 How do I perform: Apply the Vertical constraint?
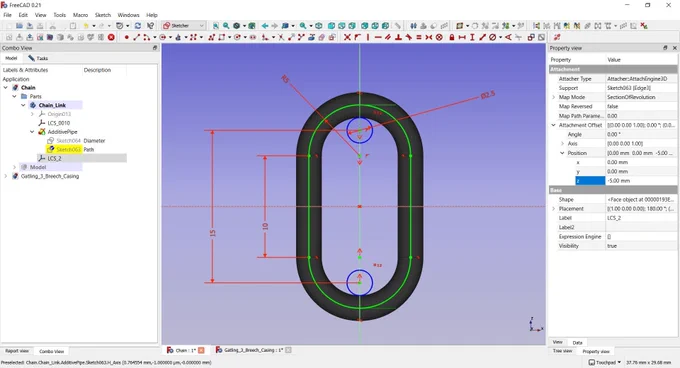[368, 37]
